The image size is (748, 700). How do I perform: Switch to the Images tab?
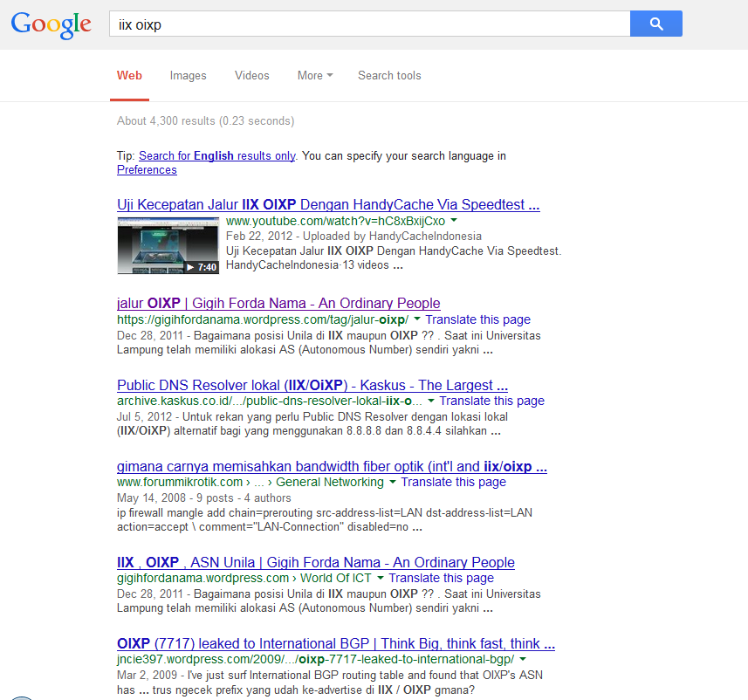click(x=188, y=75)
